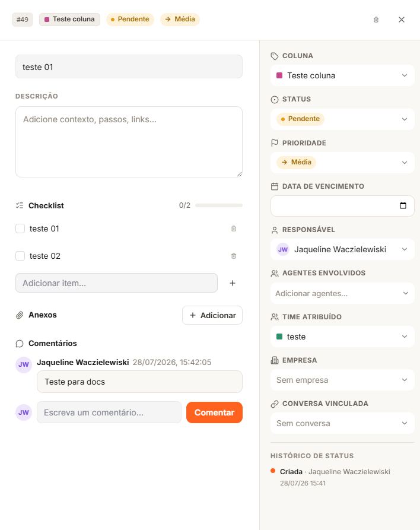Screen dimensions: 420x530
Task: Click the Média priority tag in header
Action: point(180,19)
